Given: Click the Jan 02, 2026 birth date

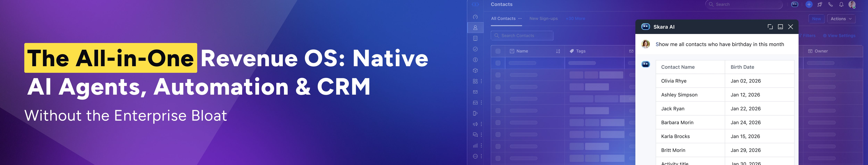Looking at the screenshot, I should click(746, 81).
